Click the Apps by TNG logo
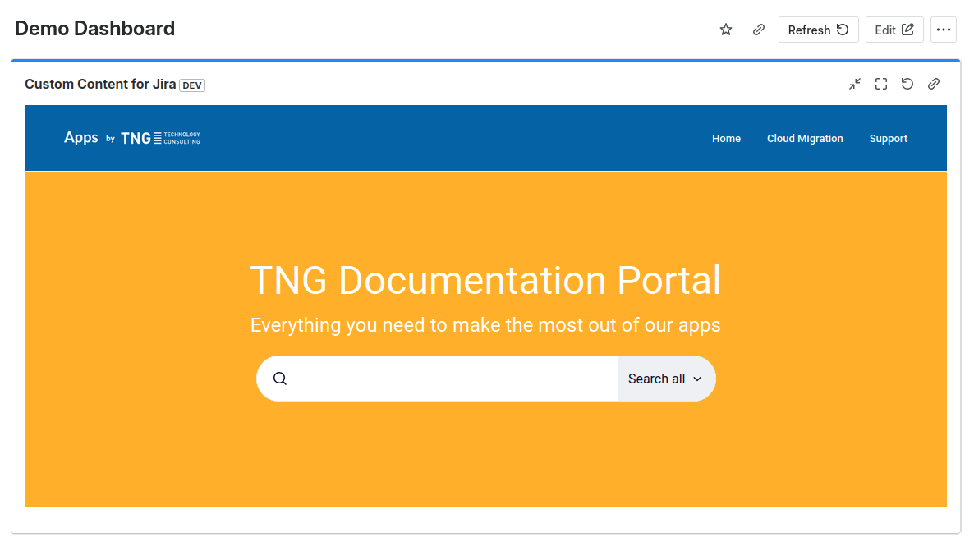 [x=132, y=138]
